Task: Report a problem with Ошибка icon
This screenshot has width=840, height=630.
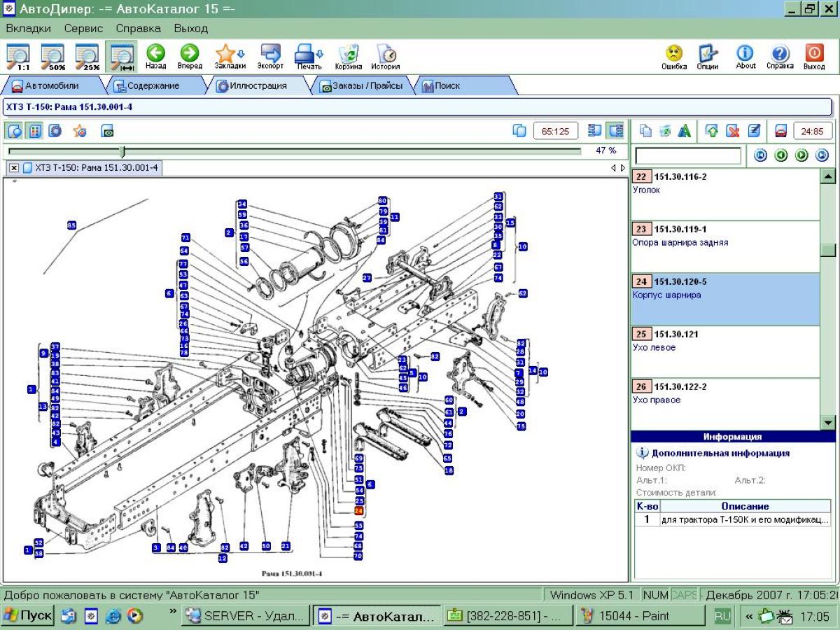Action: pyautogui.click(x=673, y=56)
